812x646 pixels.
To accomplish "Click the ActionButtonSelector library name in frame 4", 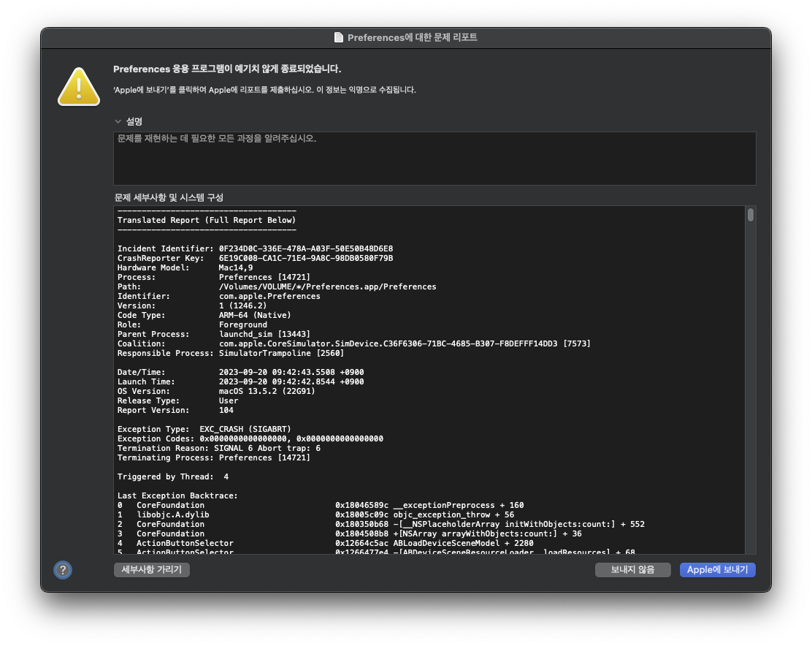I will click(185, 544).
